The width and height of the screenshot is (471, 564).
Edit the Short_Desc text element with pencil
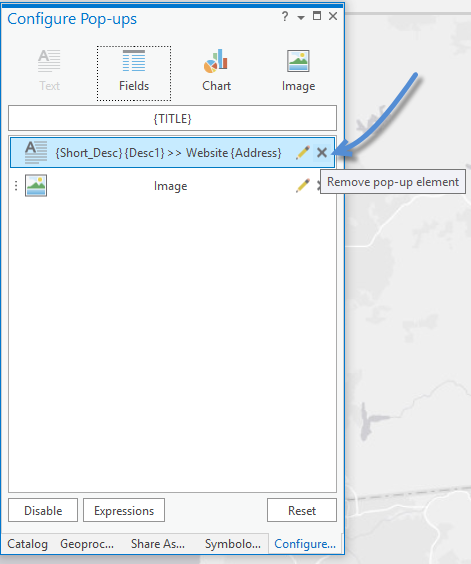pos(303,153)
